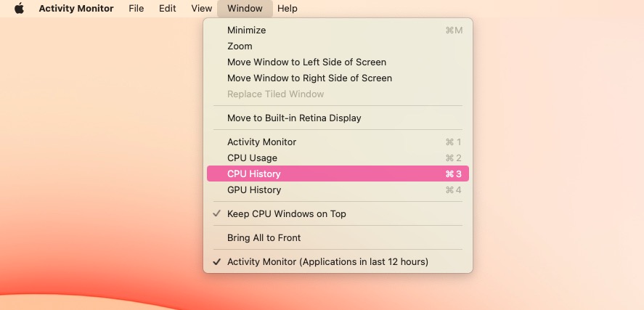Open the GPU History window

[x=253, y=190]
